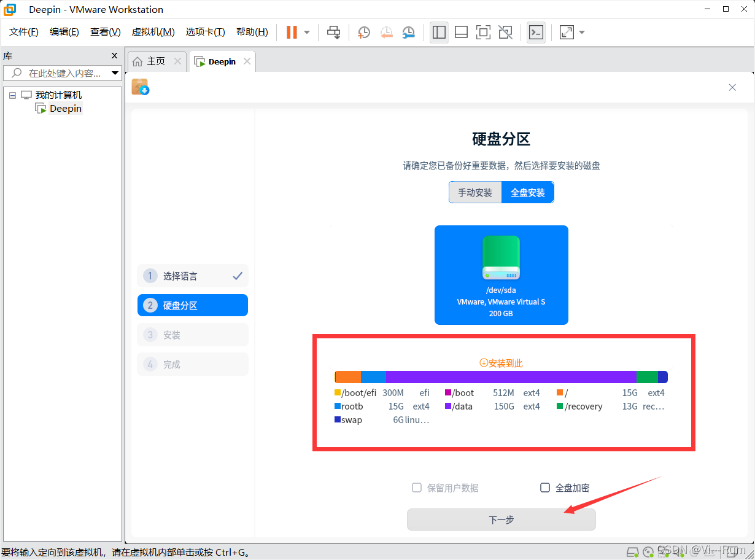755x560 pixels.
Task: Click the /boot/efi partition entry
Action: [382, 393]
